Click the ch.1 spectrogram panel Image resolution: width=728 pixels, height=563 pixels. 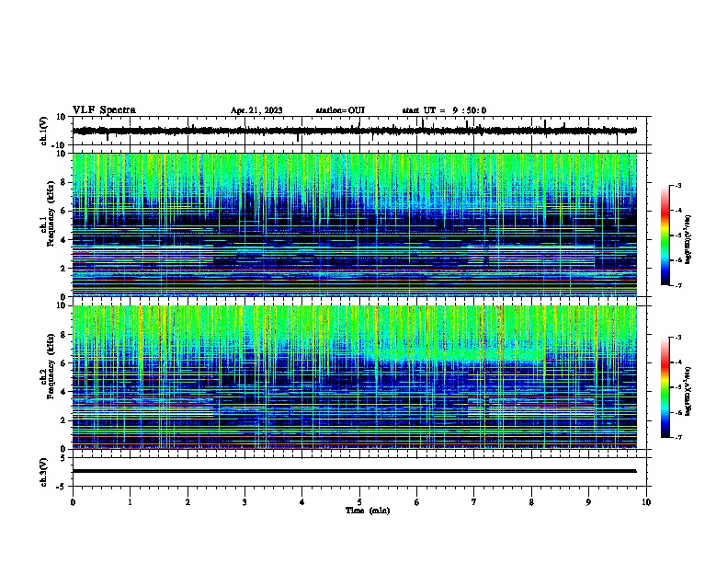pos(354,224)
